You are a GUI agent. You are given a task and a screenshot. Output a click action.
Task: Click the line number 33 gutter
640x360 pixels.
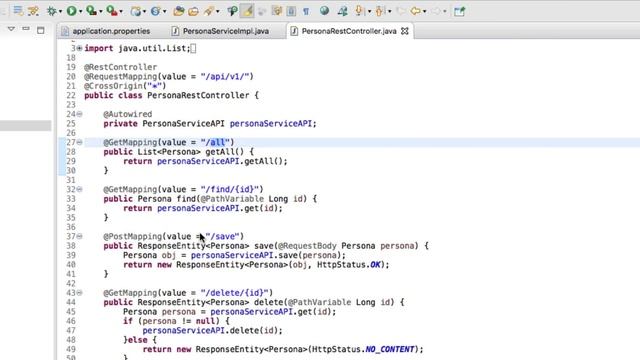pos(71,199)
